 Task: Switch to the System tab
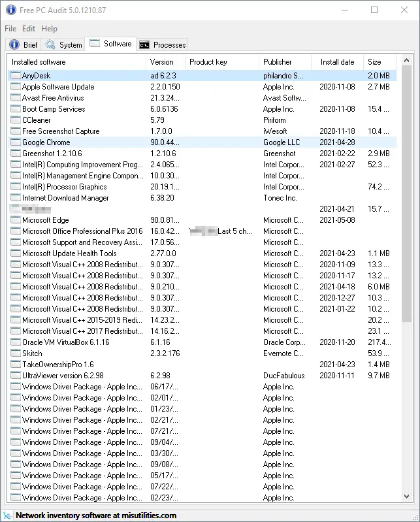(x=63, y=44)
